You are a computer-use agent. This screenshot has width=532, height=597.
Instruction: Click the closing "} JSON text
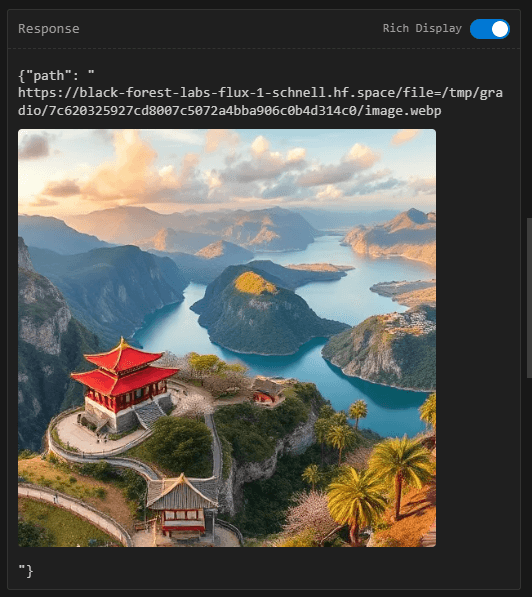click(26, 571)
